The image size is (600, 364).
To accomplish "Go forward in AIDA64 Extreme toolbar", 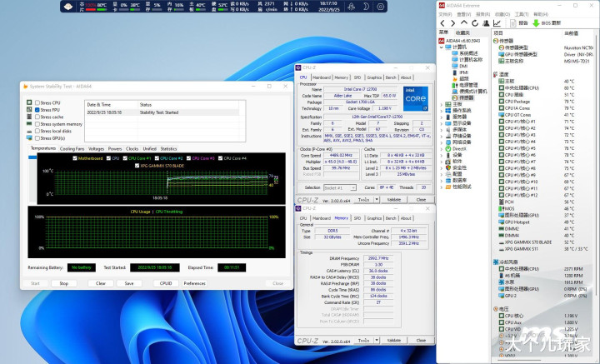I will [x=453, y=23].
